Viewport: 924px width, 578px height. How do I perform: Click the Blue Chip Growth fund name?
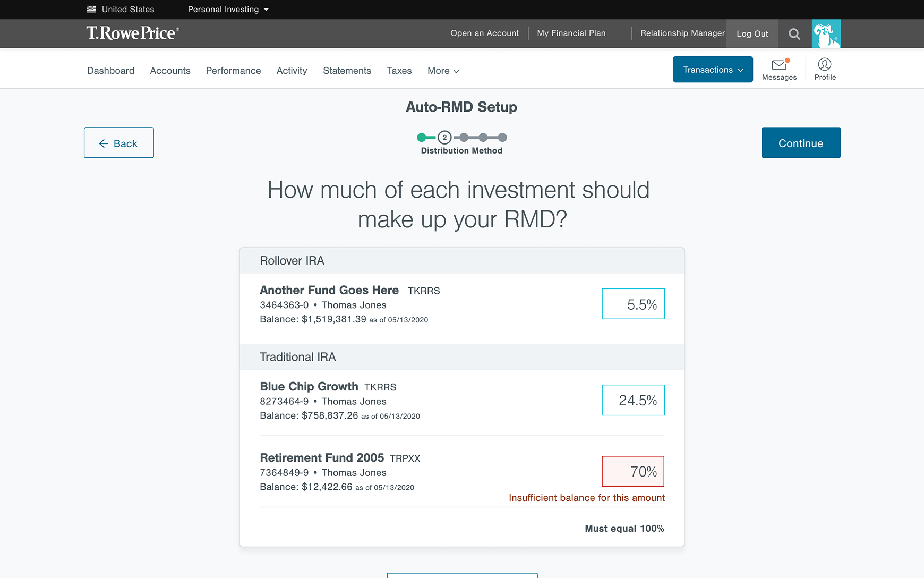pos(309,386)
